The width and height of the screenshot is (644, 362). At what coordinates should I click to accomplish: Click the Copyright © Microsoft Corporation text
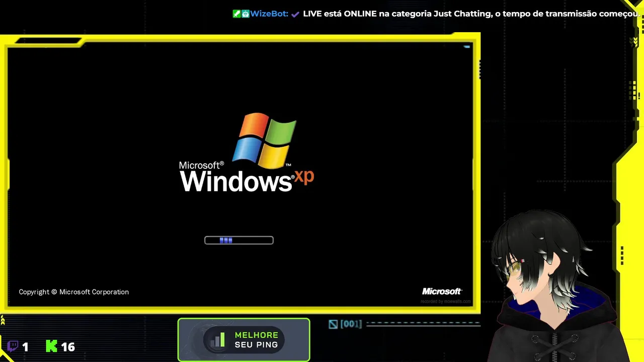pos(74,292)
